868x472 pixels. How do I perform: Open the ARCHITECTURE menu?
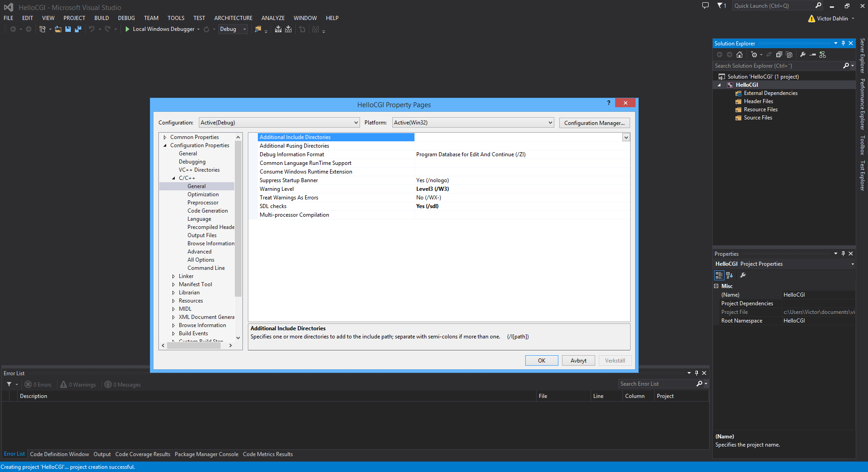pos(233,18)
